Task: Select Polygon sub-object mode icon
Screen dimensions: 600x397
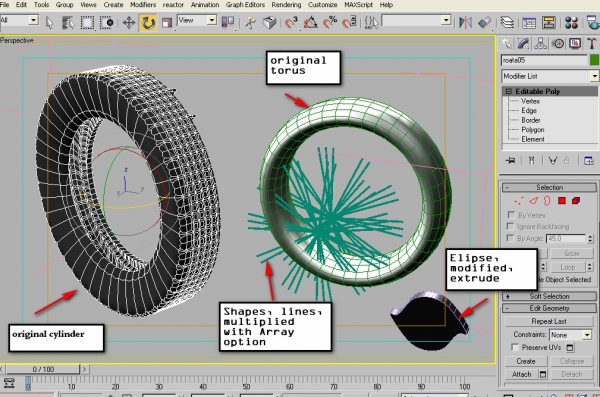Action: pos(562,201)
